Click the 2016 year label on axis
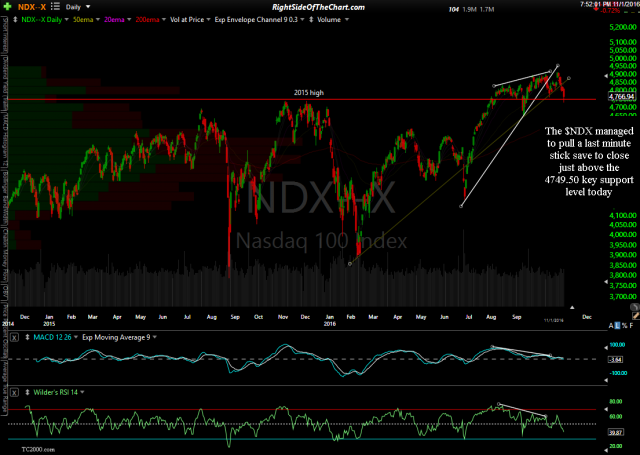 tap(330, 324)
